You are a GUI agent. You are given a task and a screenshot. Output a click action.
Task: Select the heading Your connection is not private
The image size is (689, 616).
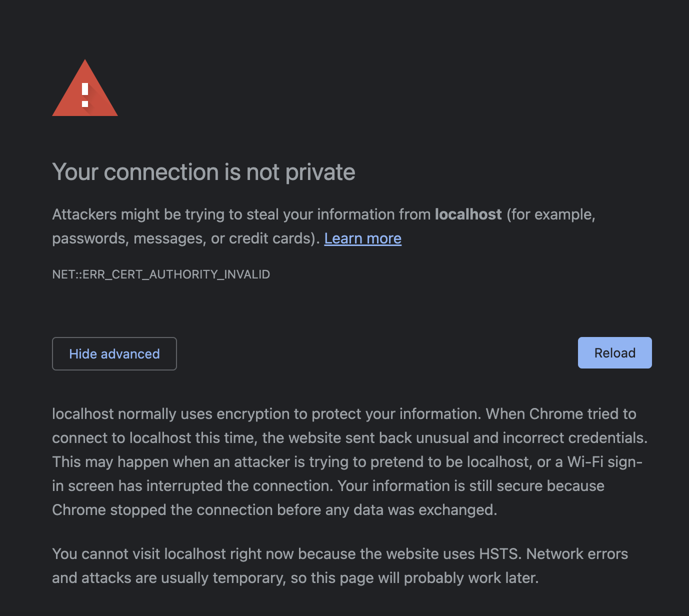(203, 172)
